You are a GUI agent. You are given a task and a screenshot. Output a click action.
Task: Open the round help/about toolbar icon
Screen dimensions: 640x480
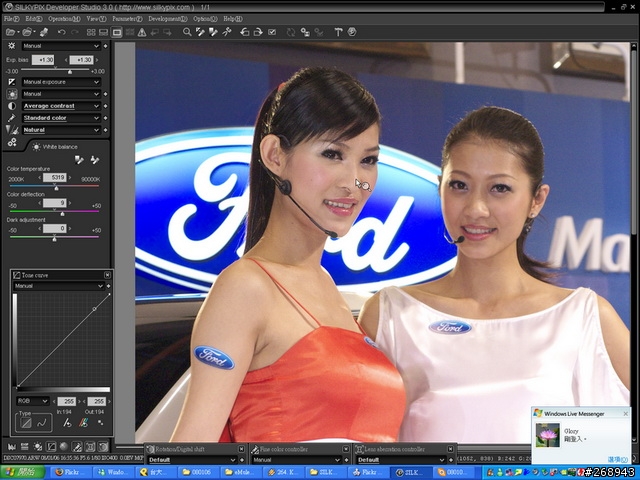coord(352,32)
